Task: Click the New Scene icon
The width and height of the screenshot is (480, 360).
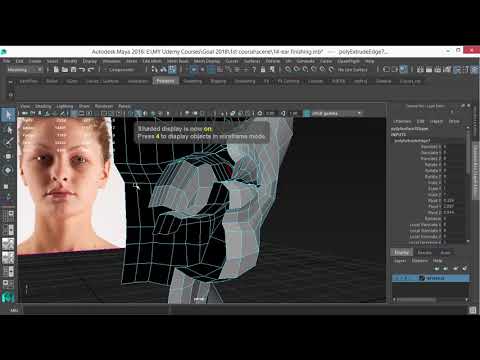Action: point(56,69)
